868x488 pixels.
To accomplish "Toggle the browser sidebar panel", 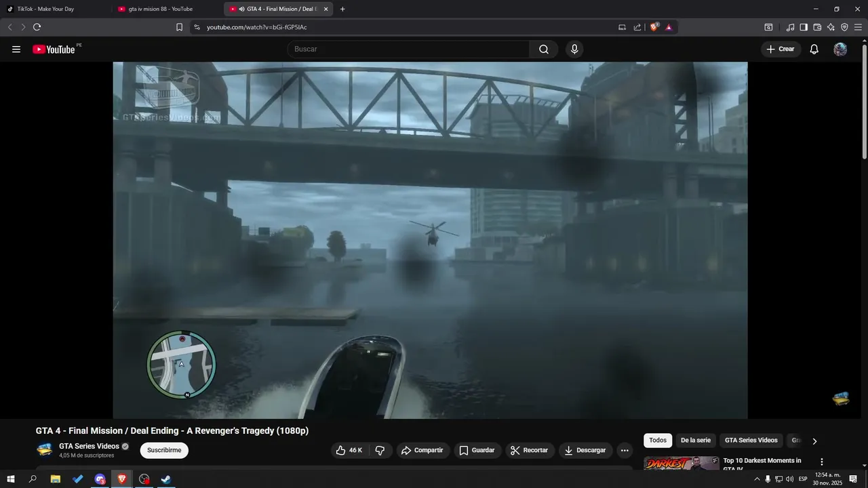I will (x=804, y=27).
